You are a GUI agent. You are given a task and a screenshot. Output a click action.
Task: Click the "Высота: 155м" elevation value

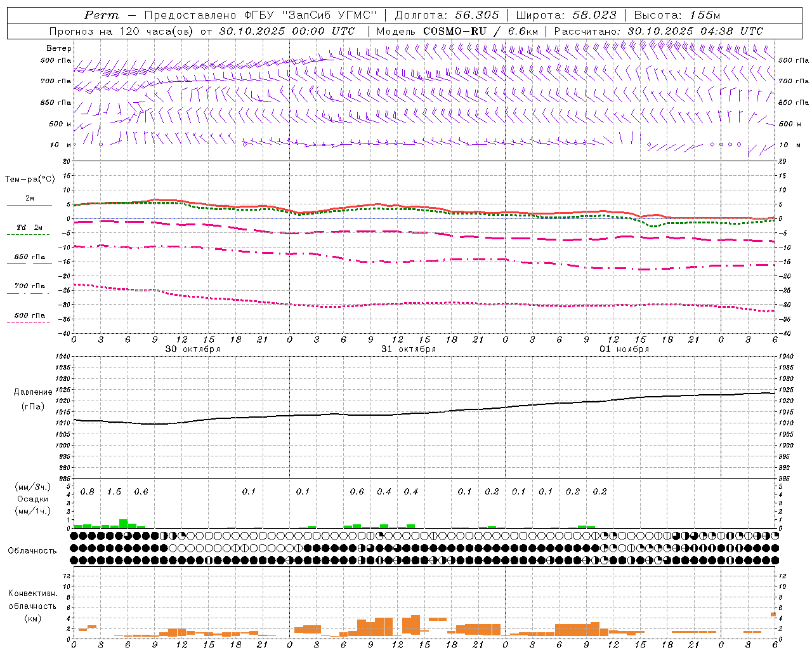[x=677, y=15]
